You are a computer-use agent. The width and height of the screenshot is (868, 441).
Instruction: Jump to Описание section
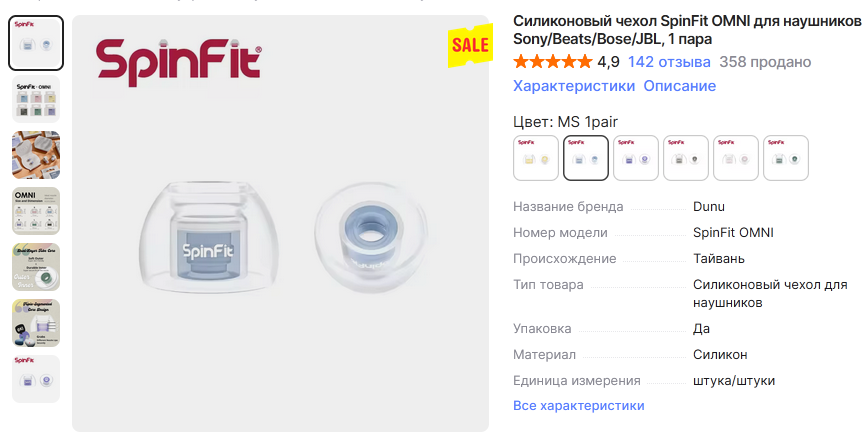pos(679,86)
